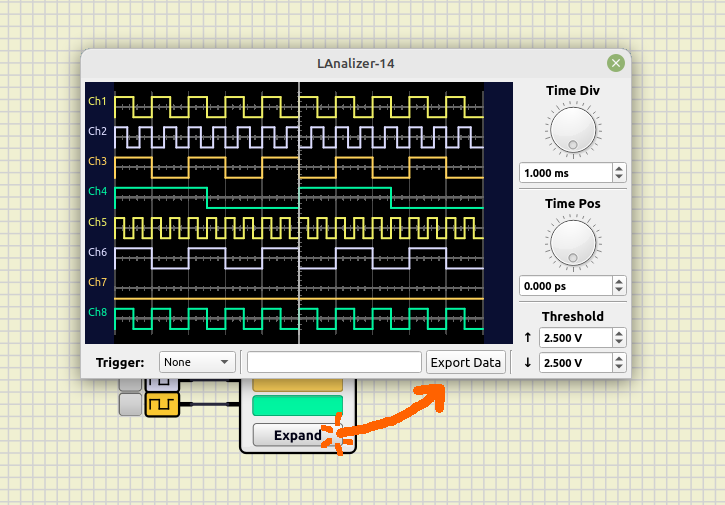
Task: Click the empty text field beside Trigger
Action: [x=334, y=362]
